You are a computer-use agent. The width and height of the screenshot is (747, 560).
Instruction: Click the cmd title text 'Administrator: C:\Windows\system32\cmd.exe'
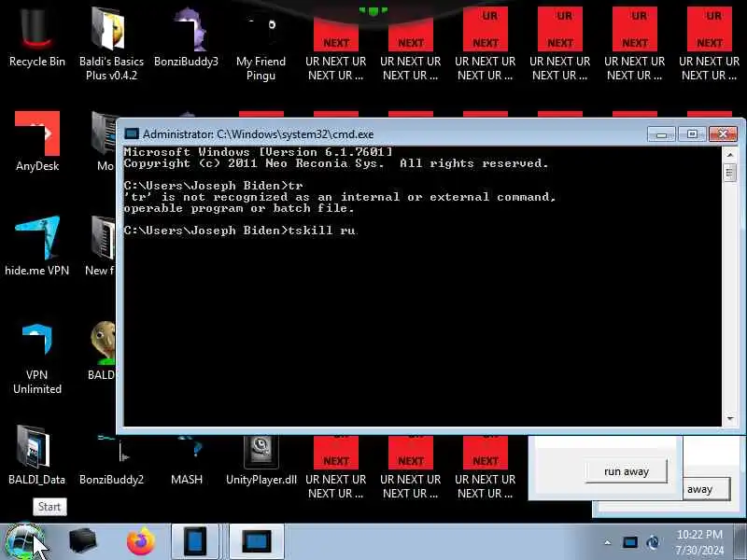[258, 134]
